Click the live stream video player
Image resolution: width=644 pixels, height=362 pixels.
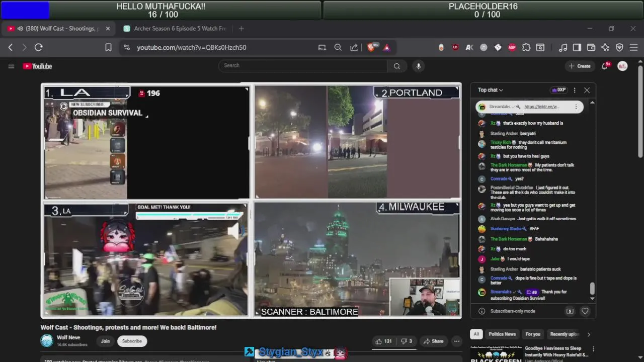coord(251,201)
